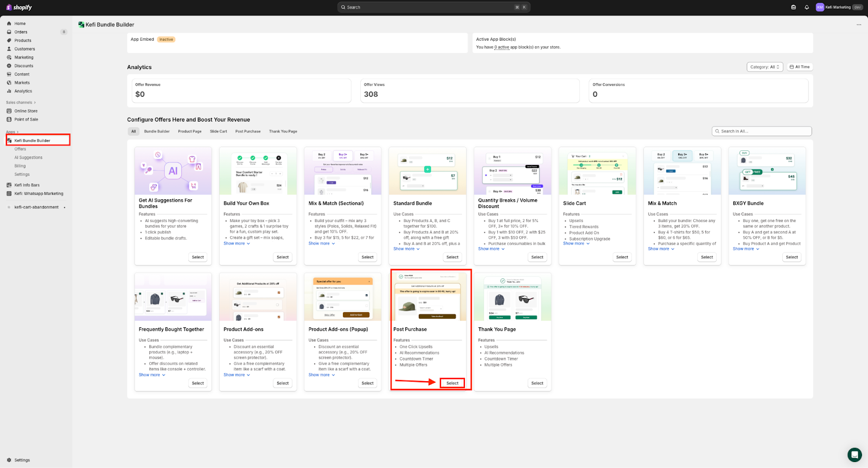The width and height of the screenshot is (868, 468).
Task: Open the chat support bubble icon
Action: click(x=854, y=454)
